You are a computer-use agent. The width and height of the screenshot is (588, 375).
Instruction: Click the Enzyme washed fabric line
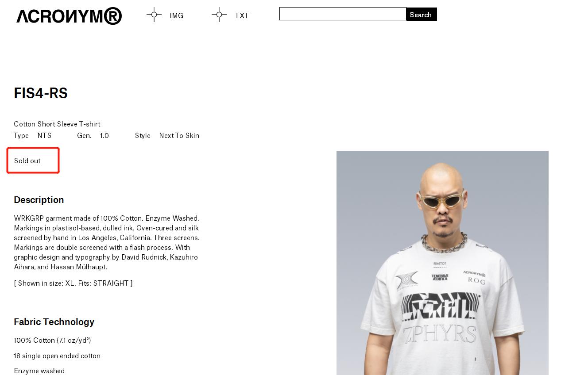pos(39,371)
